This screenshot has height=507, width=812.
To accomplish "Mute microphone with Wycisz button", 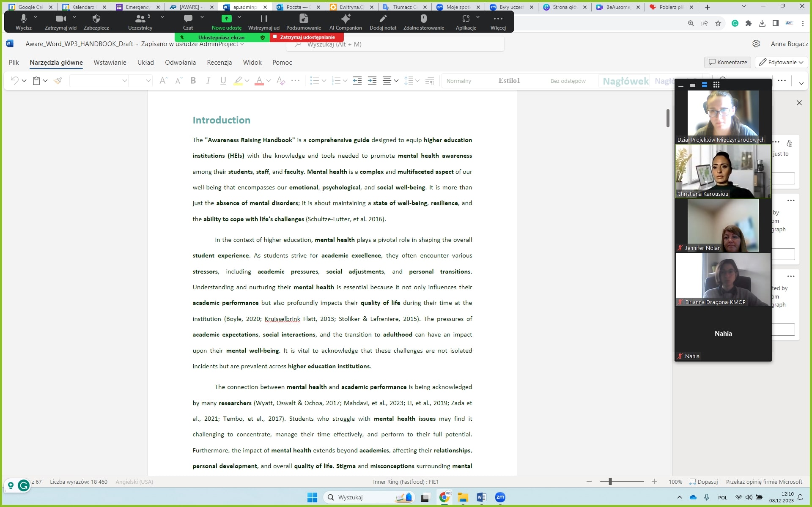I will [x=23, y=22].
